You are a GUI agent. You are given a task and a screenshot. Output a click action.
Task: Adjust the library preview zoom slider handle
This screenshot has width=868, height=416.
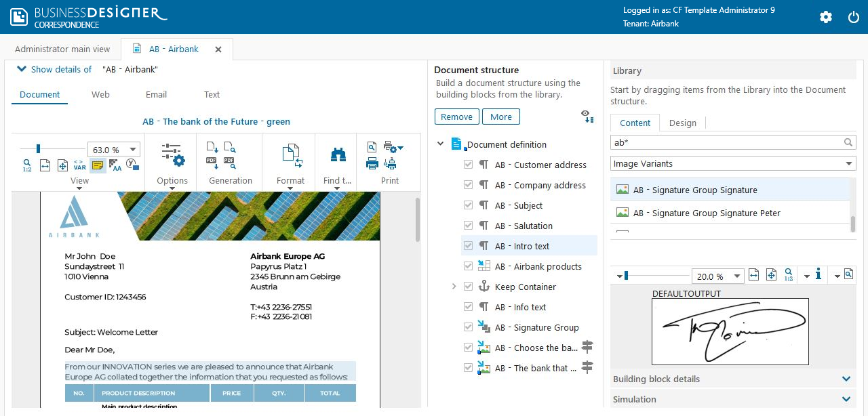coord(626,276)
